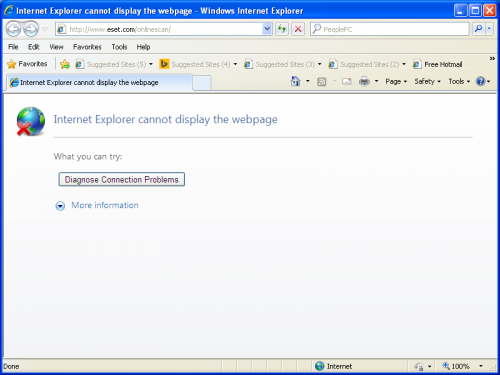The width and height of the screenshot is (500, 375).
Task: Start search with the magnifying glass button
Action: (478, 29)
